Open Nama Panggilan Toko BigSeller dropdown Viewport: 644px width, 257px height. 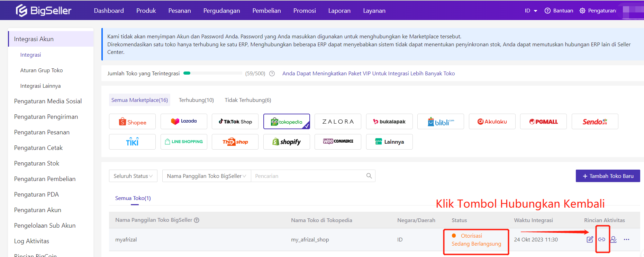(x=207, y=176)
